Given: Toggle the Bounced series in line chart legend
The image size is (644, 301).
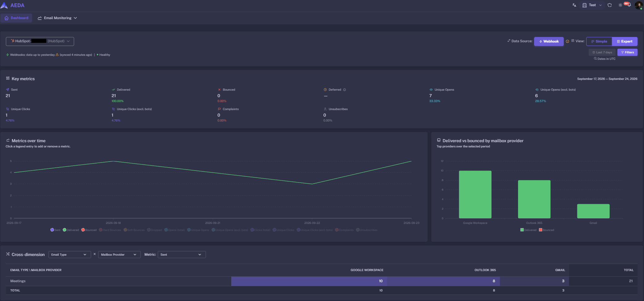Looking at the screenshot, I should tap(89, 230).
